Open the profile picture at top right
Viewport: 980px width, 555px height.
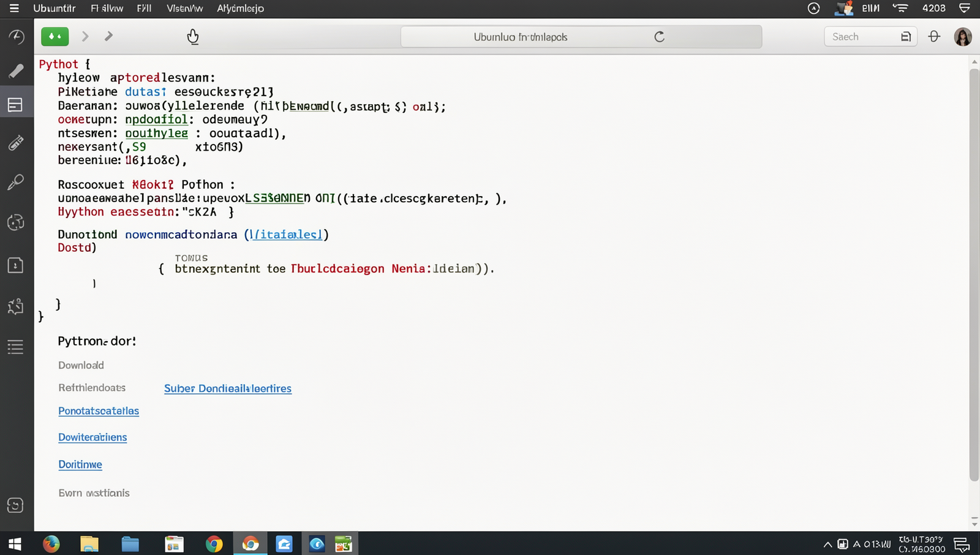(x=963, y=37)
